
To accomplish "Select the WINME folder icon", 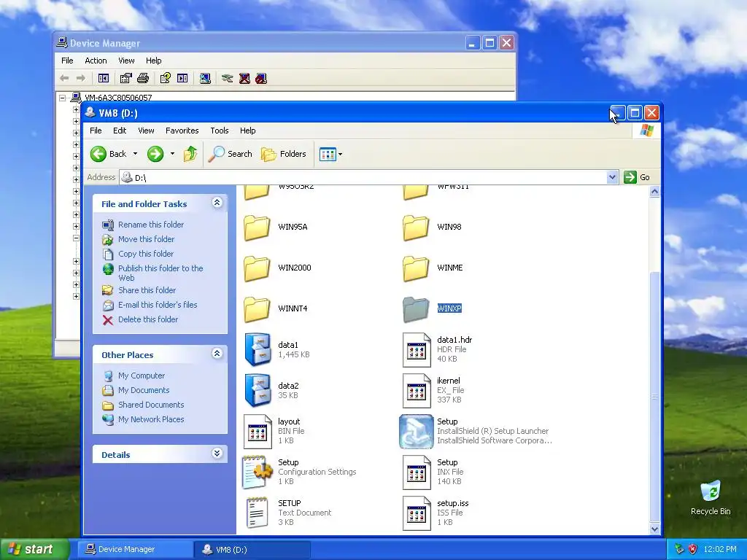I will pos(416,268).
